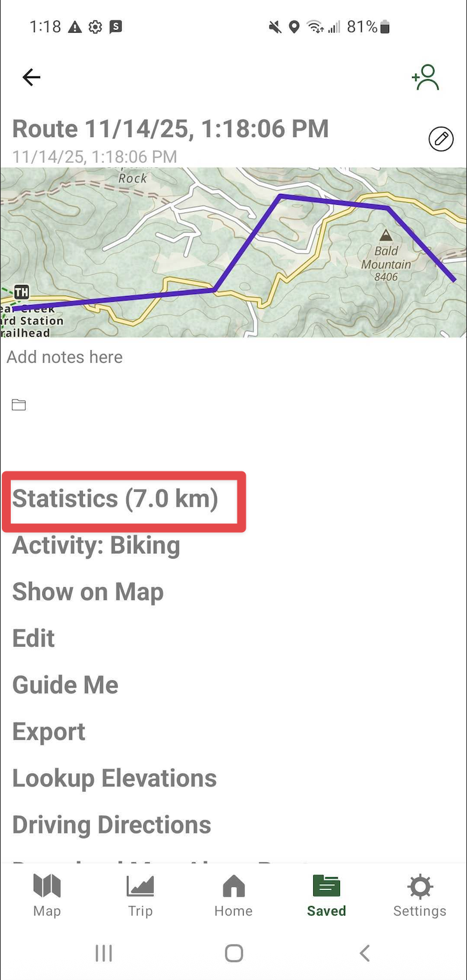
Task: Tap Lookup Elevations
Action: pos(115,778)
